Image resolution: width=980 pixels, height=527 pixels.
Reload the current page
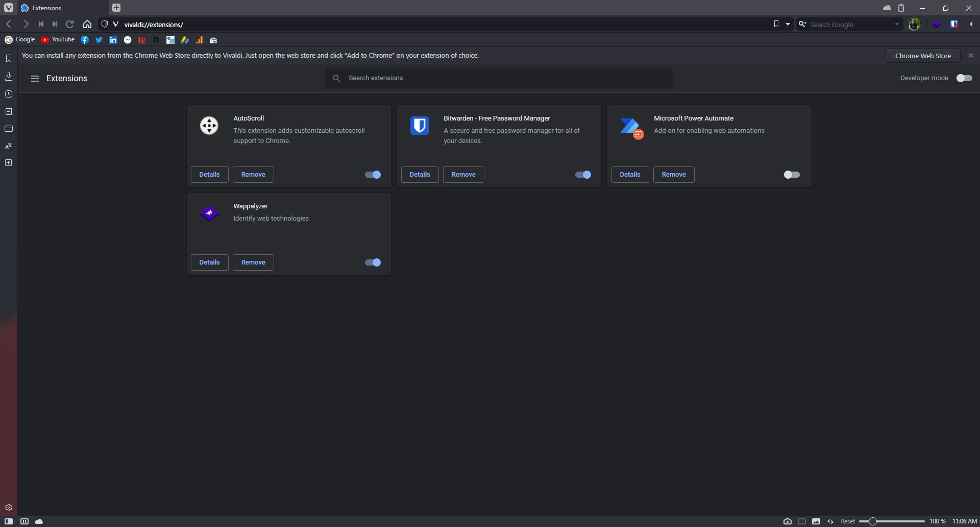pyautogui.click(x=70, y=24)
